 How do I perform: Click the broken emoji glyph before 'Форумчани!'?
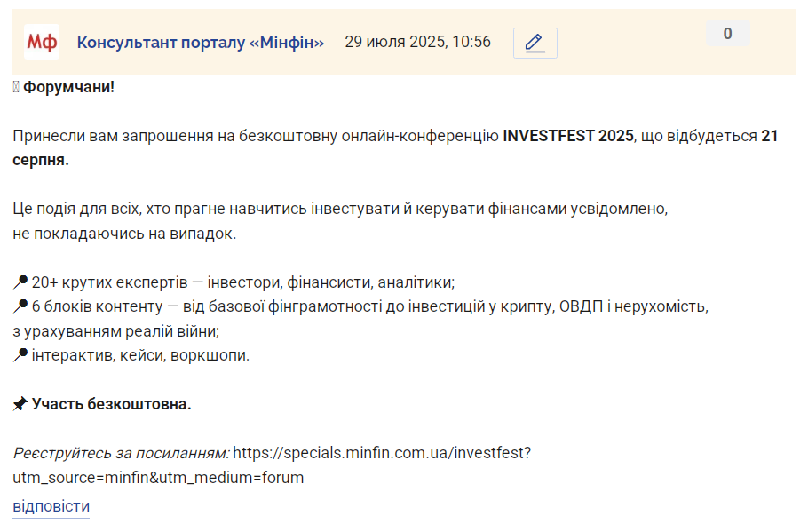(16, 87)
